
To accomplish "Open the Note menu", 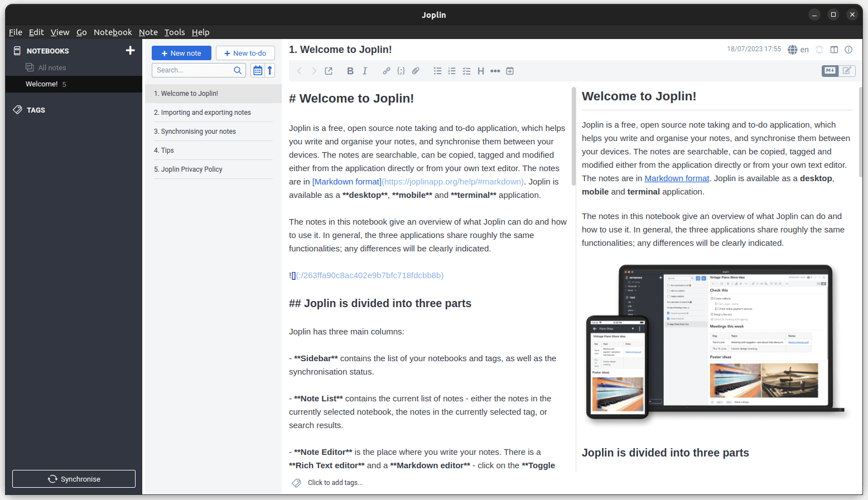I will tap(148, 32).
